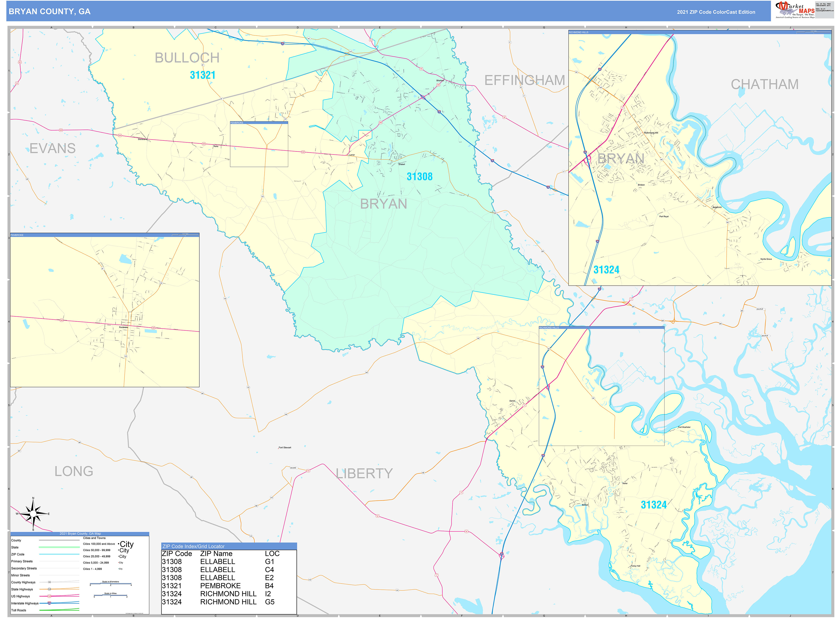This screenshot has width=840, height=618.
Task: Click the Pembroke town label in the large inset
Action: point(123,327)
